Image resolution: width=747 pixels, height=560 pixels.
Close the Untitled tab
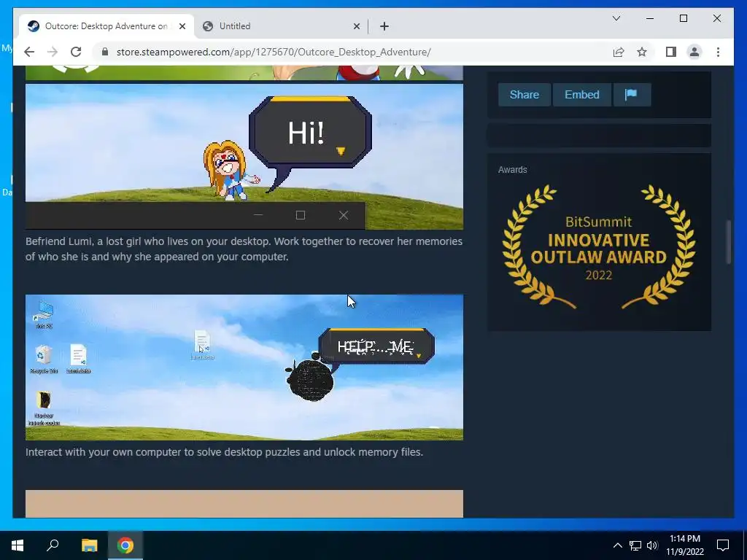coord(356,26)
